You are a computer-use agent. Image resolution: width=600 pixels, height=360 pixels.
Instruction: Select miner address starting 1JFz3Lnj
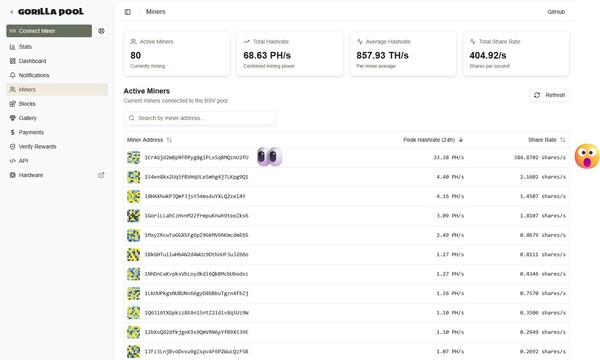(196, 352)
